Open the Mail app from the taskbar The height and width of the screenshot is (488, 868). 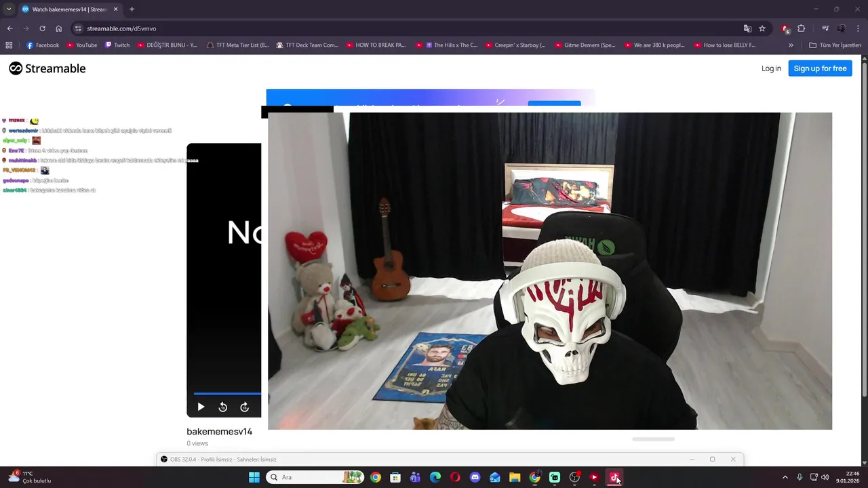click(x=495, y=477)
